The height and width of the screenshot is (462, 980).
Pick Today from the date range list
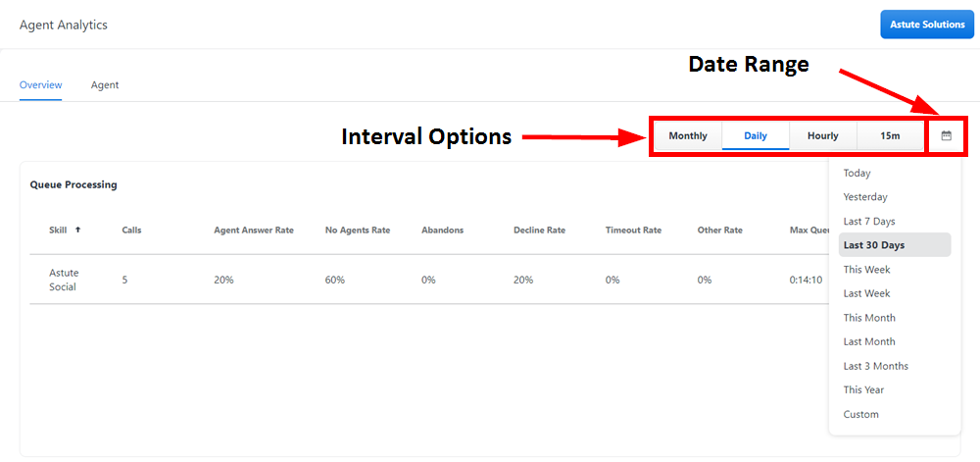pyautogui.click(x=857, y=174)
